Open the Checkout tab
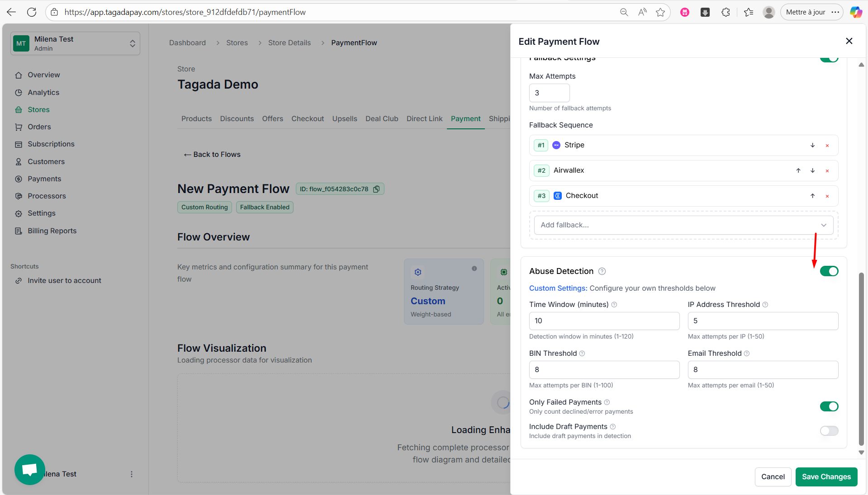The image size is (868, 495). tap(308, 119)
